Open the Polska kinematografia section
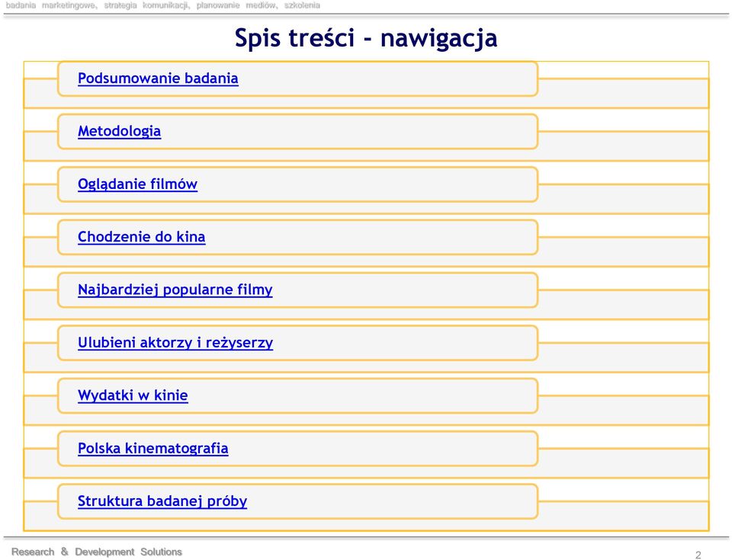 [x=152, y=448]
